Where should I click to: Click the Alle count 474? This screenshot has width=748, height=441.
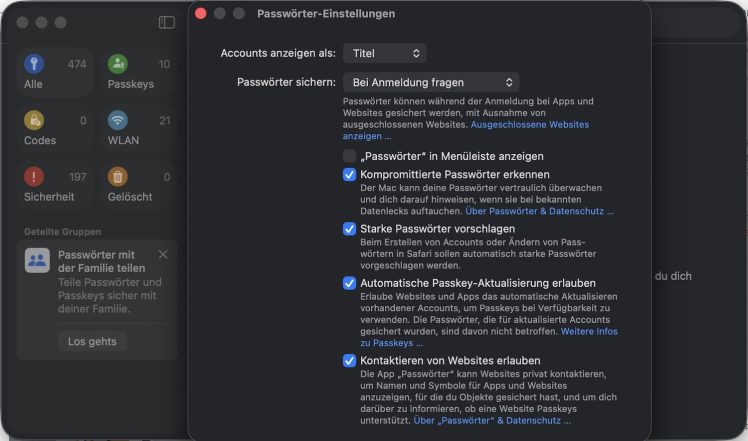pyautogui.click(x=77, y=64)
